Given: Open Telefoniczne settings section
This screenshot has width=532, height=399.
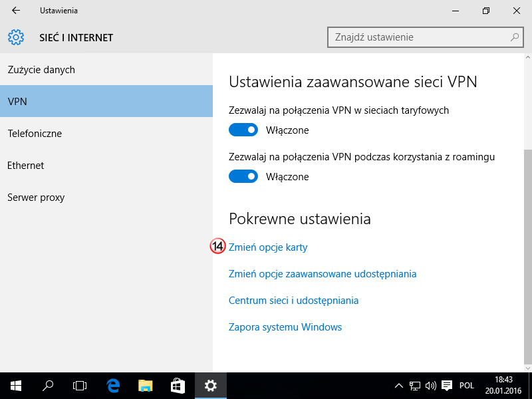Looking at the screenshot, I should pos(106,134).
